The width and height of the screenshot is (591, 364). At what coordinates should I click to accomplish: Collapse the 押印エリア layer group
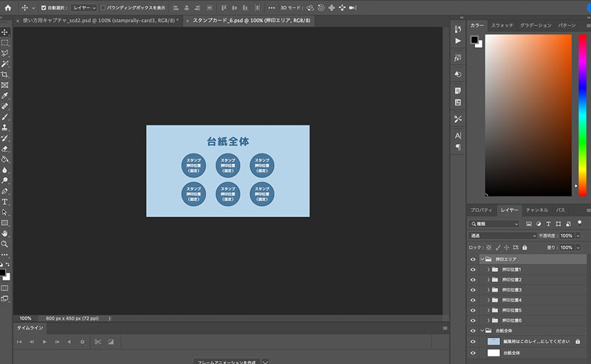pos(482,259)
